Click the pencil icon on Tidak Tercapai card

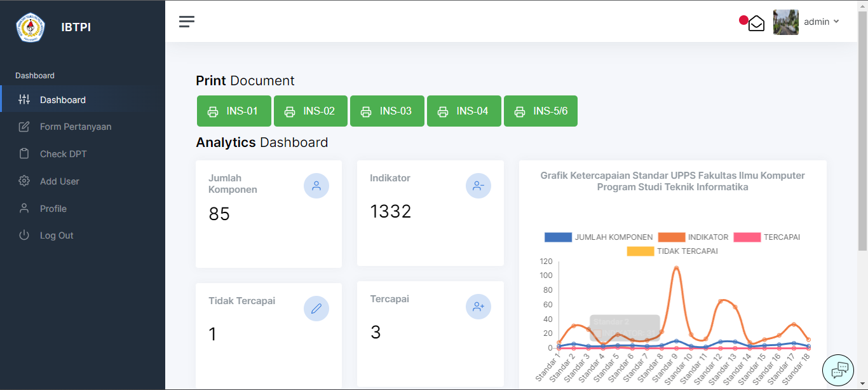point(316,309)
